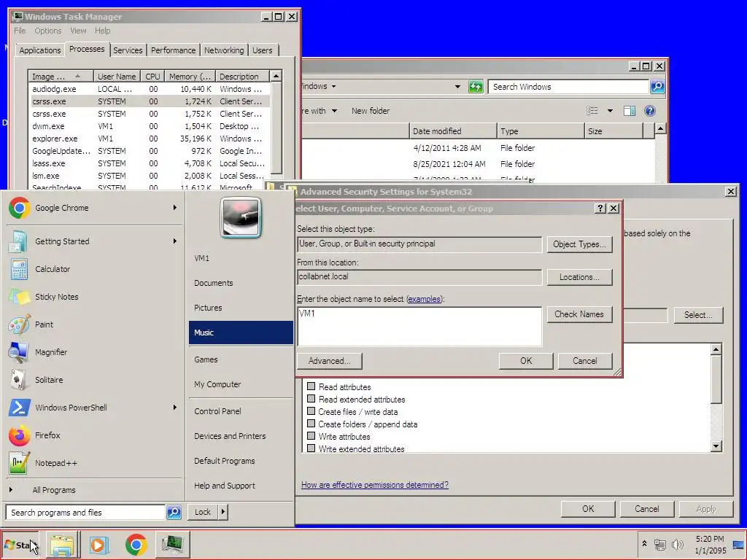The height and width of the screenshot is (560, 747).
Task: Click the Start button on taskbar
Action: coord(20,545)
